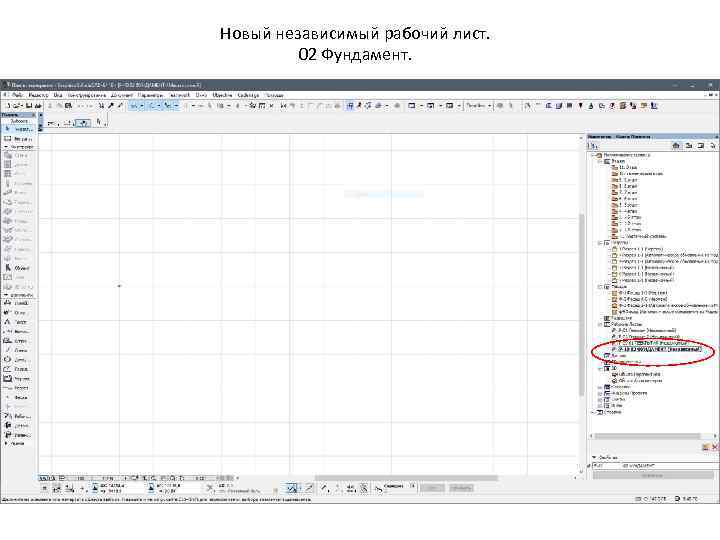The width and height of the screenshot is (720, 540).
Task: Open the Редактор menu
Action: pos(38,95)
